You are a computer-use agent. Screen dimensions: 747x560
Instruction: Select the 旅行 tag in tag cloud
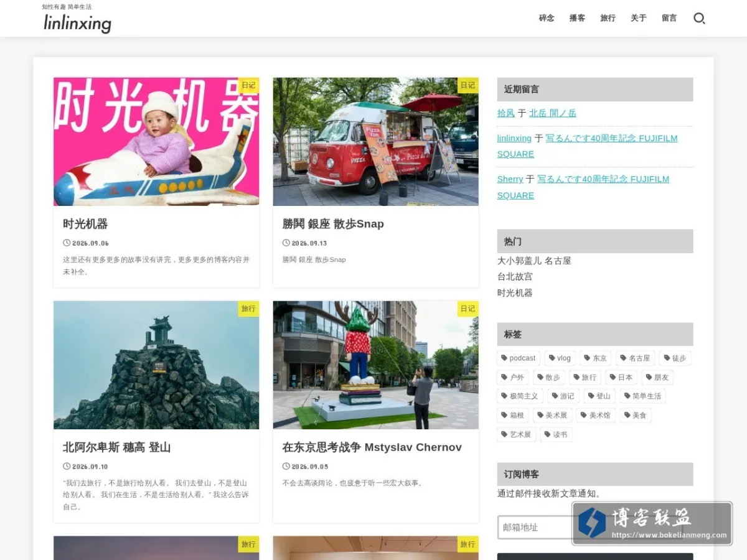585,377
